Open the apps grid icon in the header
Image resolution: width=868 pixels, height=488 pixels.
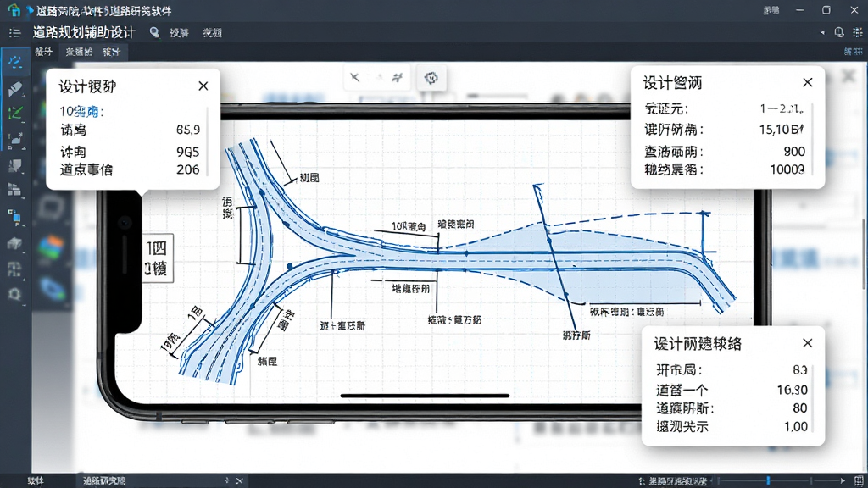click(858, 33)
